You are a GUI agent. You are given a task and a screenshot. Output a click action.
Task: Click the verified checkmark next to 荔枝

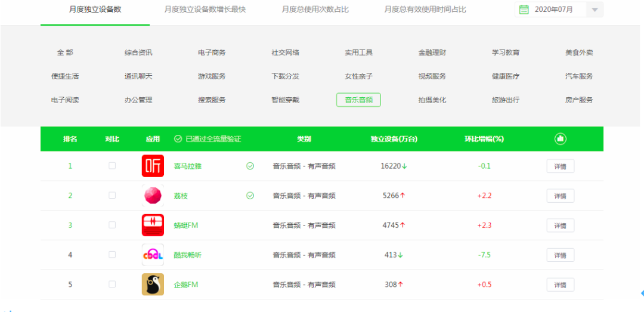pos(250,196)
